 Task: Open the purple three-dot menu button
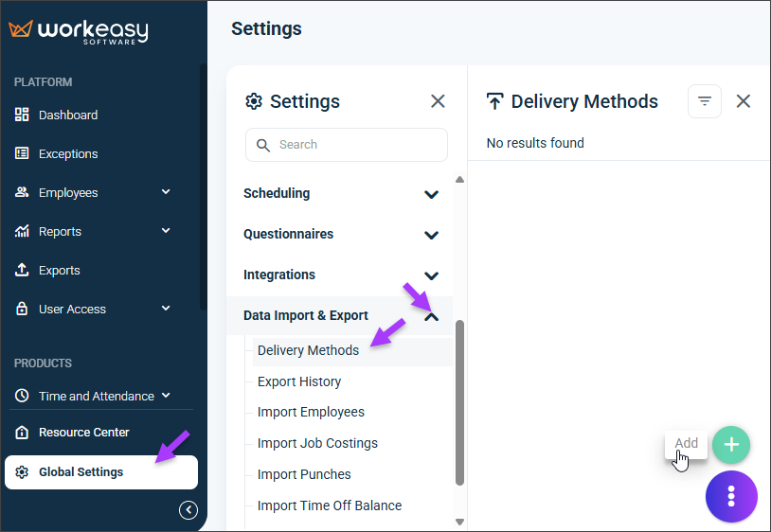click(731, 496)
